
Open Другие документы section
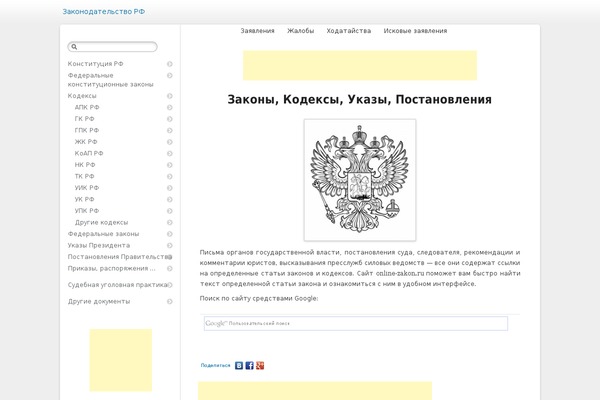(x=99, y=301)
